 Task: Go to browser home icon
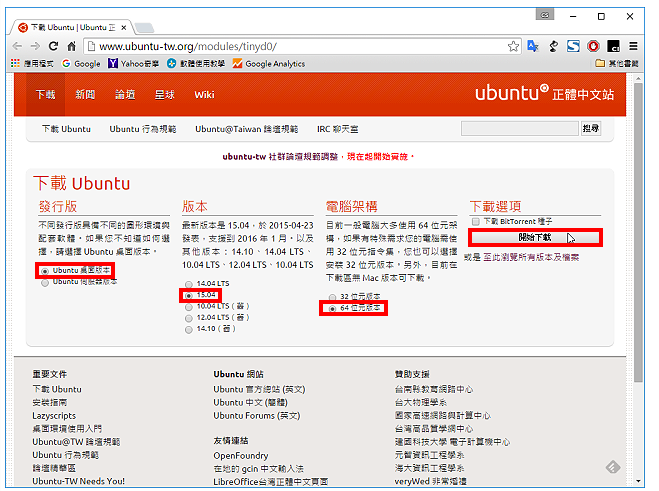(x=71, y=46)
